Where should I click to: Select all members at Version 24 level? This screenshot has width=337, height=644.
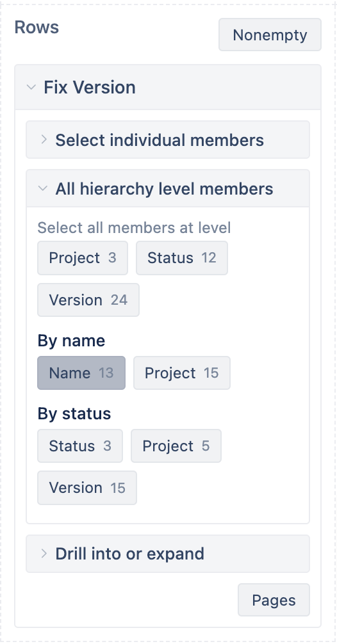coord(88,300)
